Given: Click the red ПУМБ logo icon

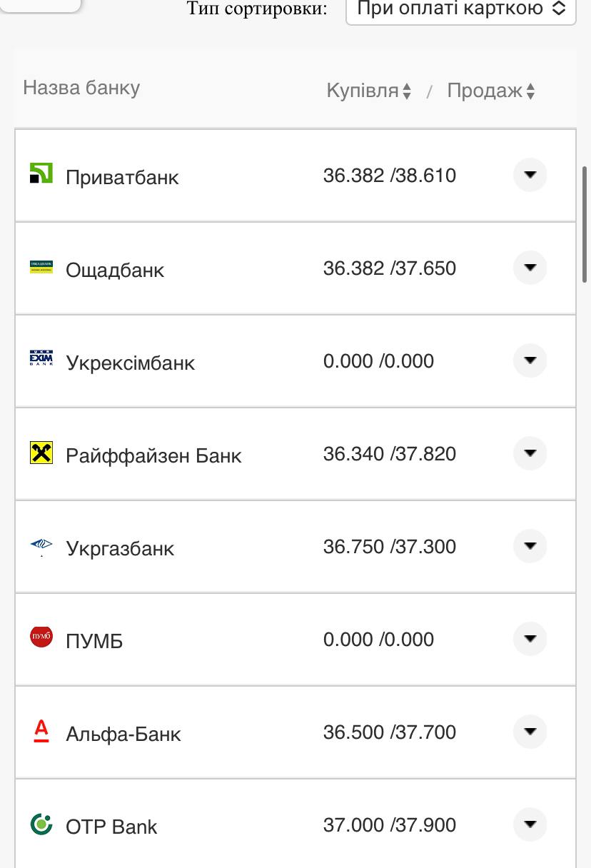Looking at the screenshot, I should pos(41,637).
